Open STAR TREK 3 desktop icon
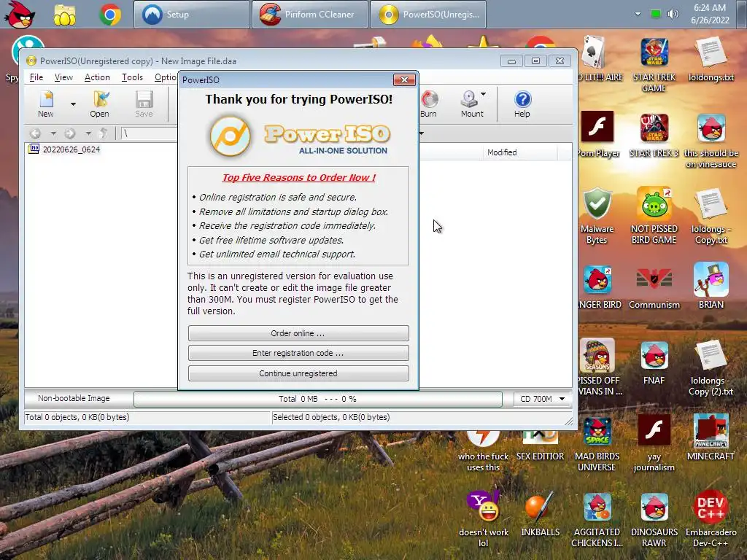This screenshot has height=560, width=747. [x=654, y=136]
